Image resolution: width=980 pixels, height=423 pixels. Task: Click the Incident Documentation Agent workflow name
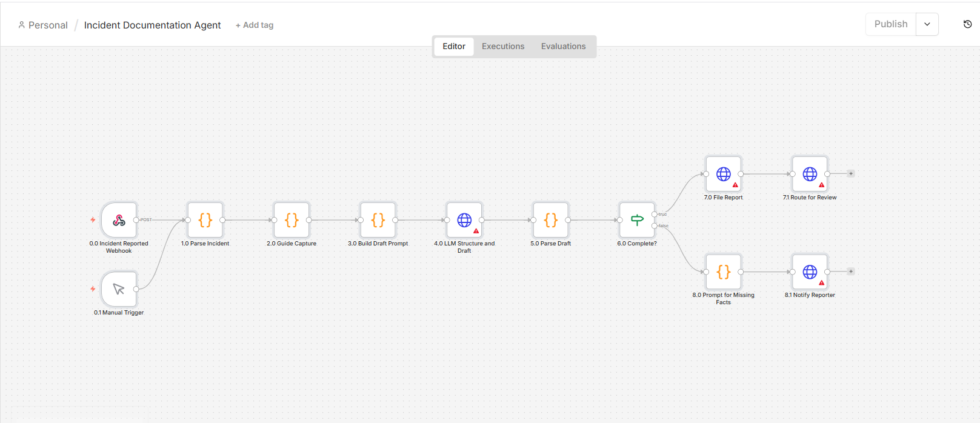[152, 25]
